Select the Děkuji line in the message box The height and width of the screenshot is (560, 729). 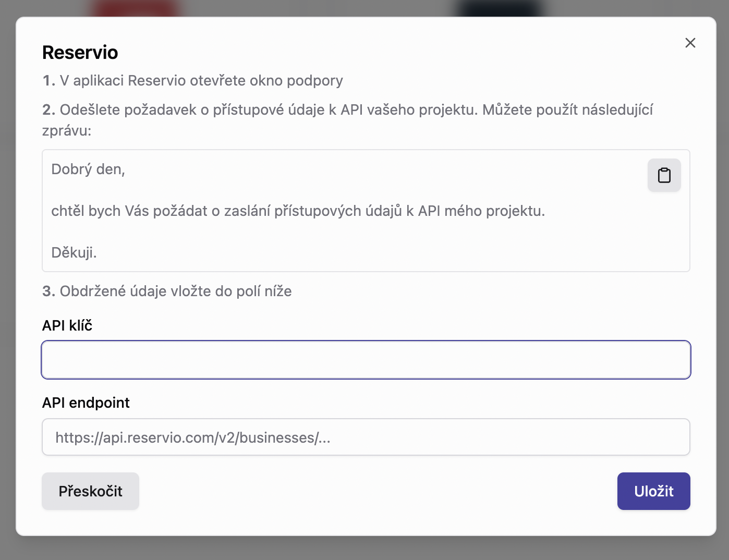73,253
